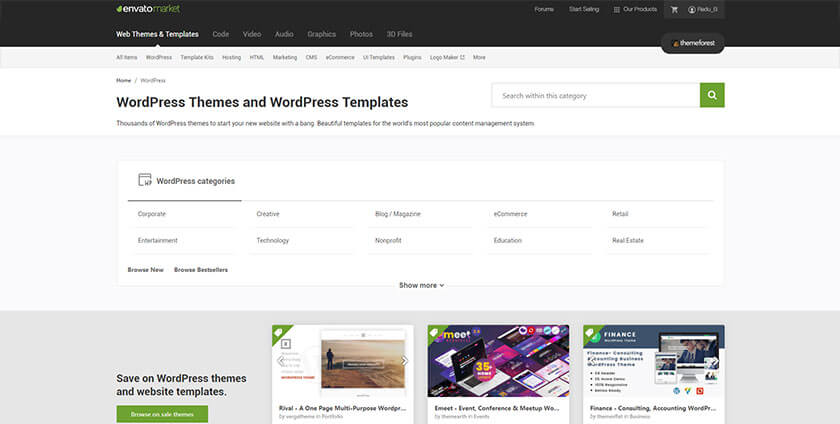
Task: Click sale tag on Finance card
Action: click(x=589, y=332)
